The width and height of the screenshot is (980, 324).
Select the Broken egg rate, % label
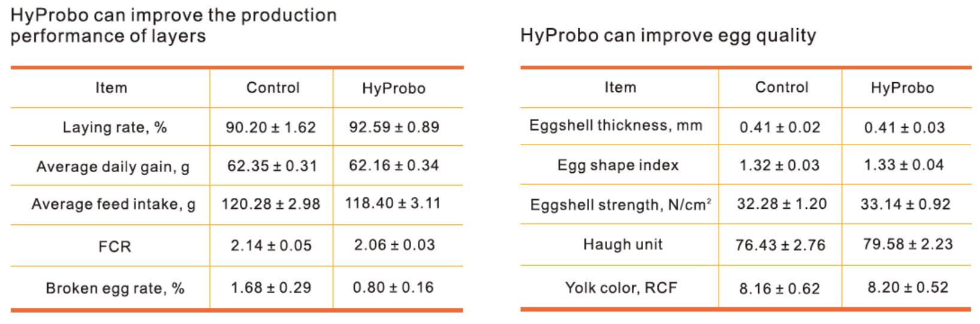(114, 288)
